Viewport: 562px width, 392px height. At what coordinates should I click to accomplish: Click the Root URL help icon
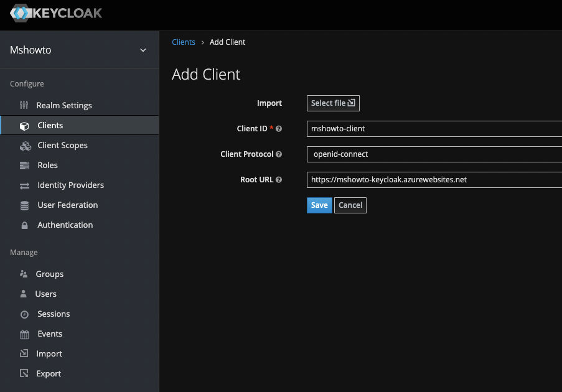[278, 180]
